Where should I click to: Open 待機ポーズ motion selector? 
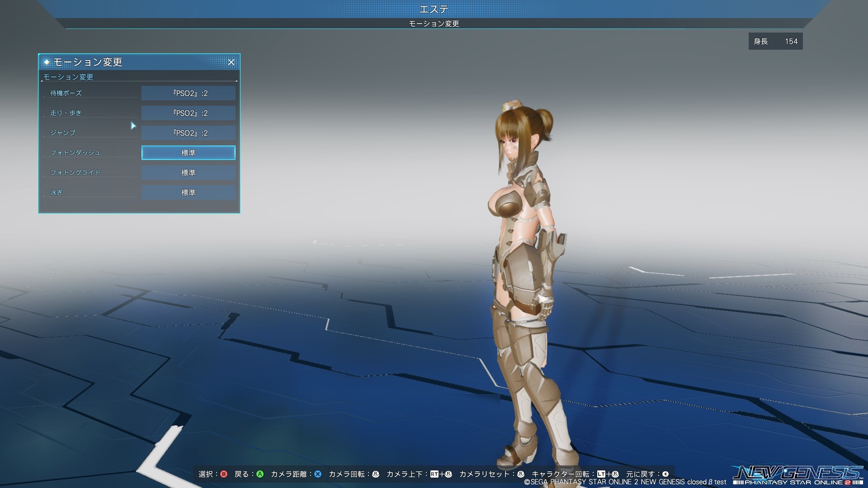click(188, 93)
